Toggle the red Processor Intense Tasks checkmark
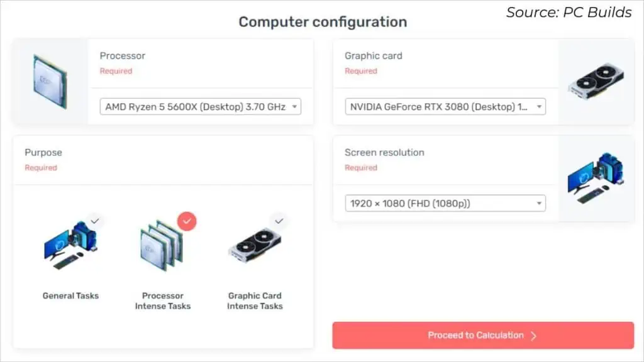 tap(187, 221)
